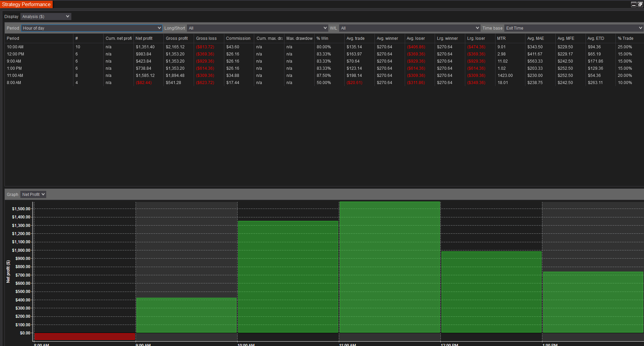This screenshot has height=346, width=644.
Task: Open the Long/Short filter dropdown
Action: [x=257, y=28]
